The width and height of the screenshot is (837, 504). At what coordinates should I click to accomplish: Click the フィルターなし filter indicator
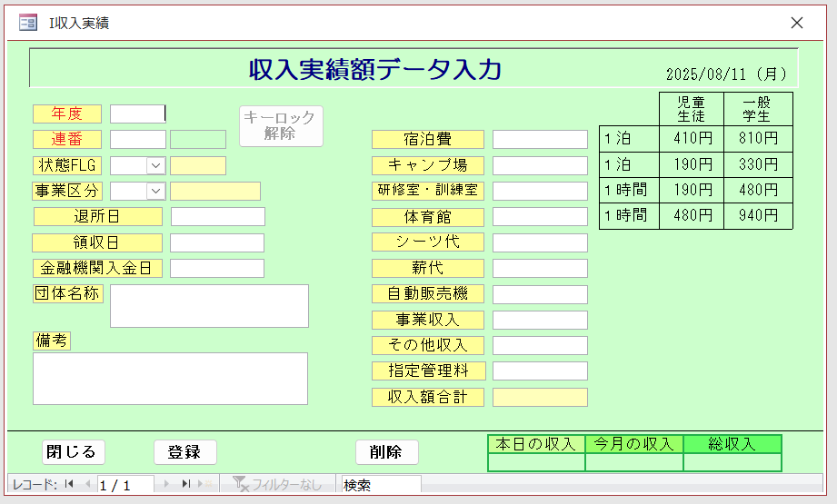[278, 485]
